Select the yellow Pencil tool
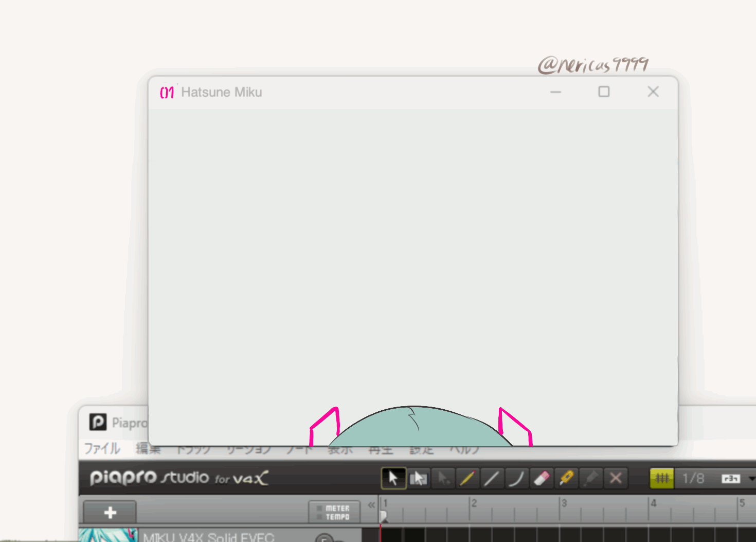The width and height of the screenshot is (756, 542). [x=467, y=478]
